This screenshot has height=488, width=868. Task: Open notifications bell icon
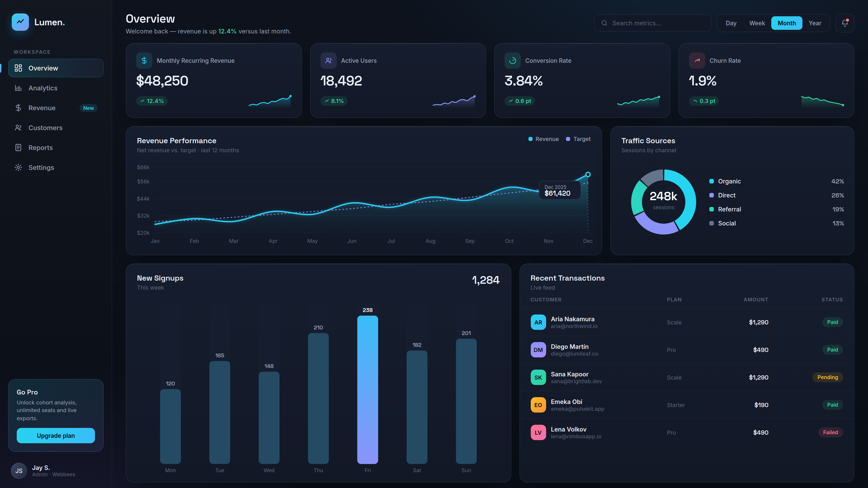point(845,23)
